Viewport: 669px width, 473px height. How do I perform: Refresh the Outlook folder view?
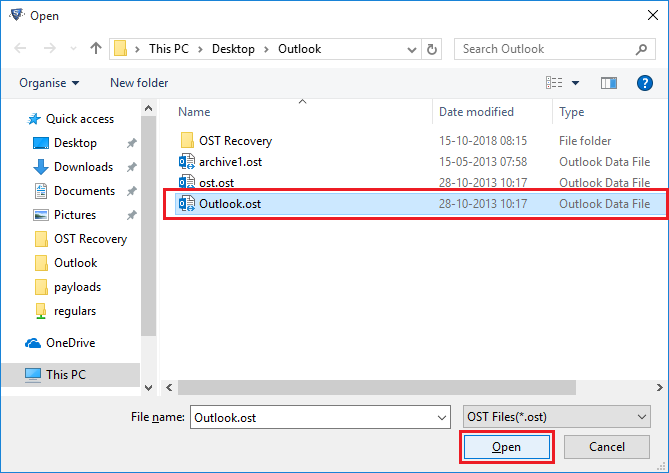(432, 49)
